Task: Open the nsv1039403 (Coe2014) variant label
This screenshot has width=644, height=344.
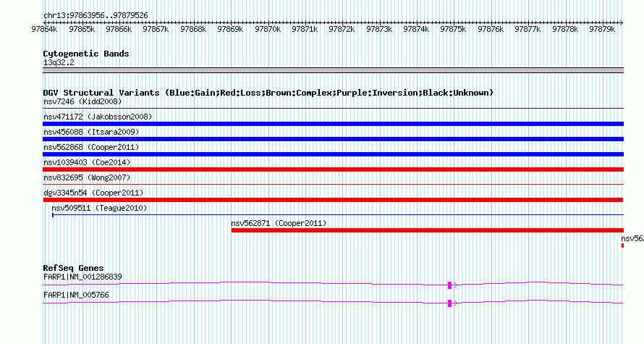Action: tap(87, 162)
